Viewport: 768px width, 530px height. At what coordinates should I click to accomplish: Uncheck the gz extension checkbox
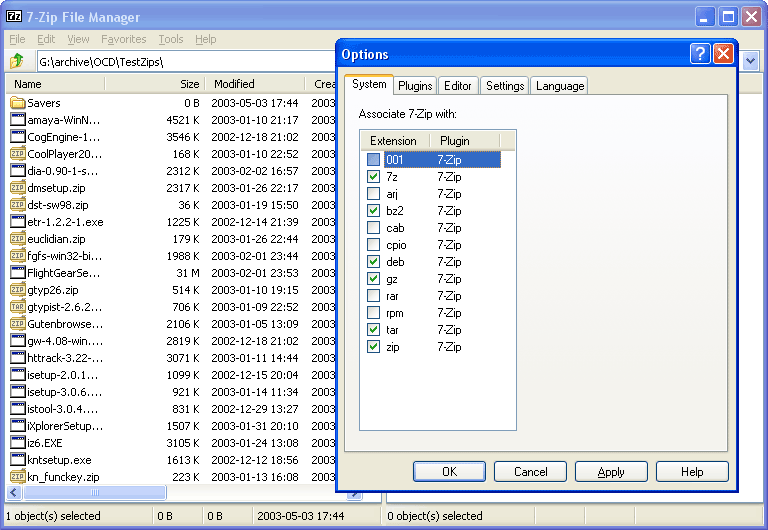[x=373, y=279]
